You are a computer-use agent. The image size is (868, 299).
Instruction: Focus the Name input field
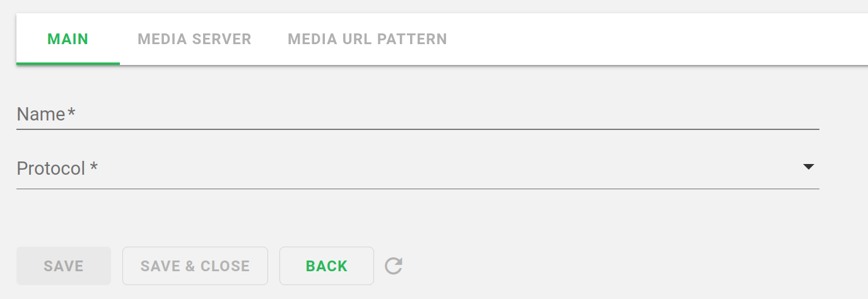416,114
